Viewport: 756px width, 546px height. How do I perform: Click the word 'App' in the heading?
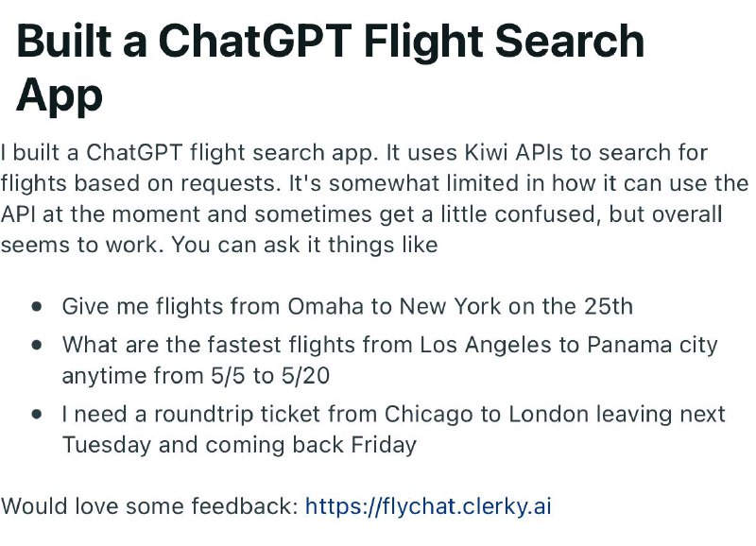[x=60, y=96]
